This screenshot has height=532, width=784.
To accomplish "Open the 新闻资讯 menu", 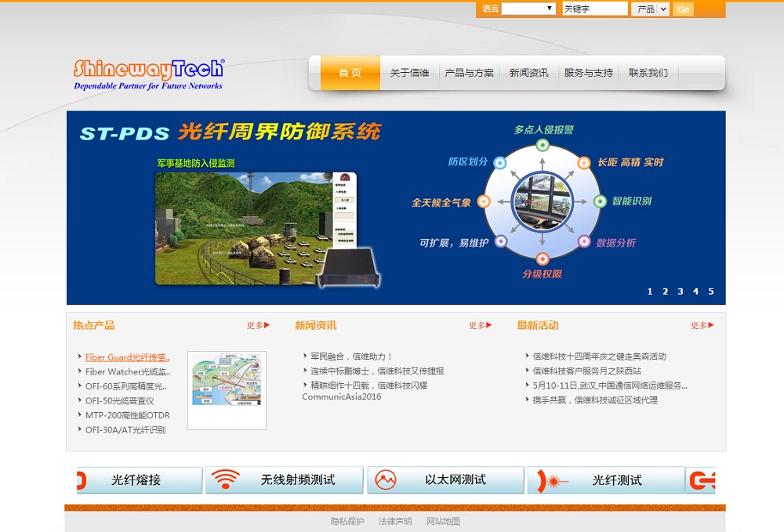I will (528, 73).
